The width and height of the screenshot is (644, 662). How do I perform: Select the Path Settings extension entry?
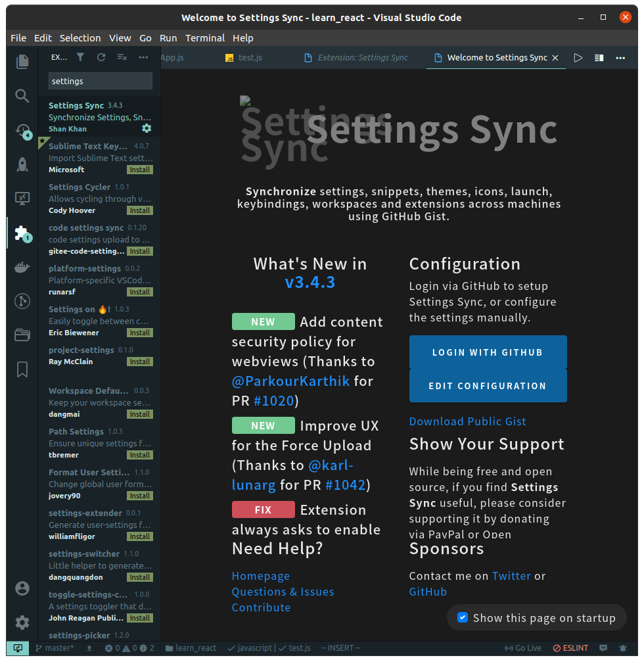pos(99,443)
